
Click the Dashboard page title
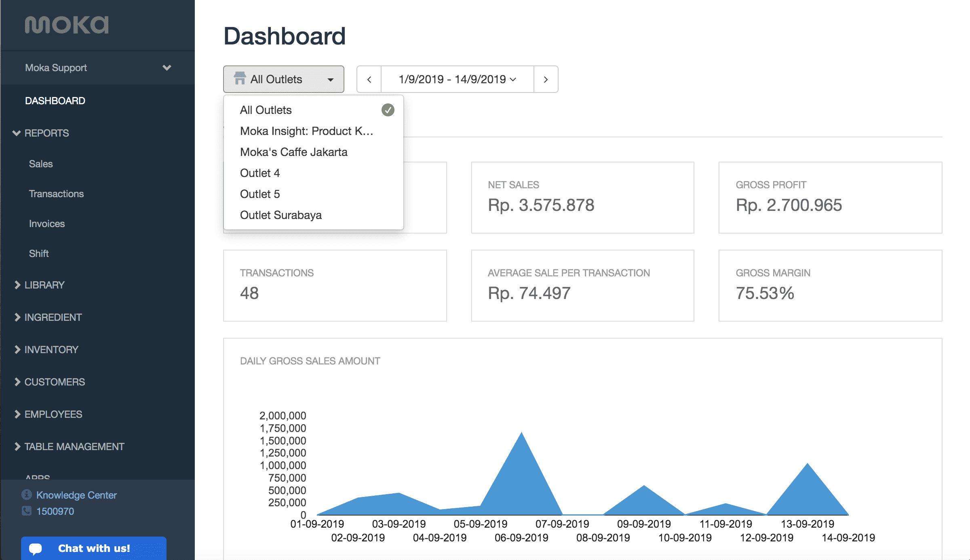pos(285,36)
